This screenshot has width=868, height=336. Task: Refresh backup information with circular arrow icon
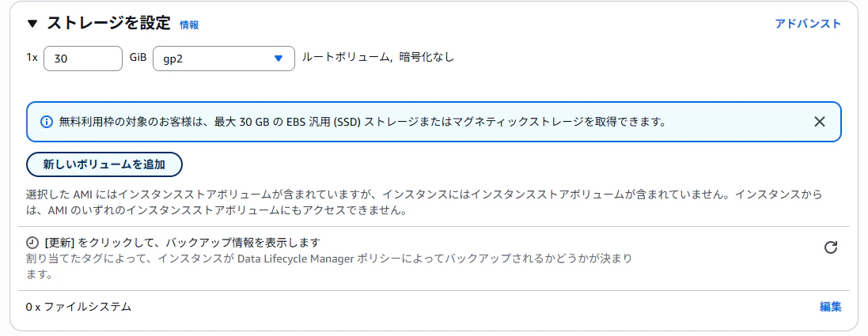point(830,247)
